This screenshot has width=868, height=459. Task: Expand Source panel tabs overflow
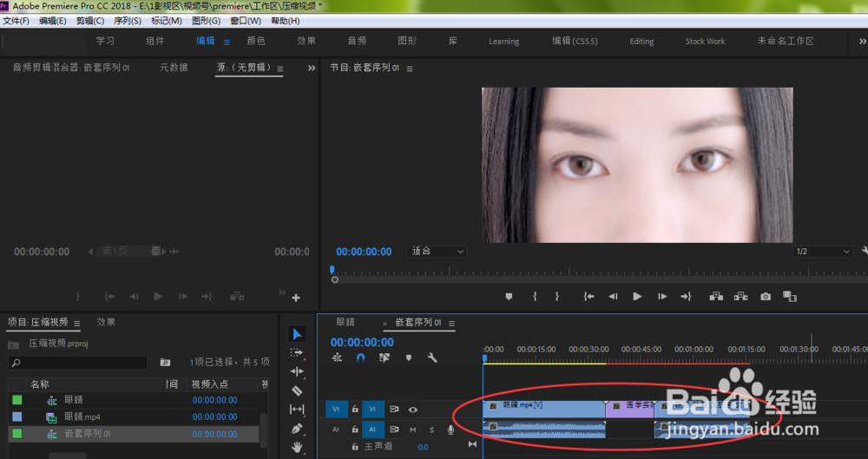(x=312, y=68)
